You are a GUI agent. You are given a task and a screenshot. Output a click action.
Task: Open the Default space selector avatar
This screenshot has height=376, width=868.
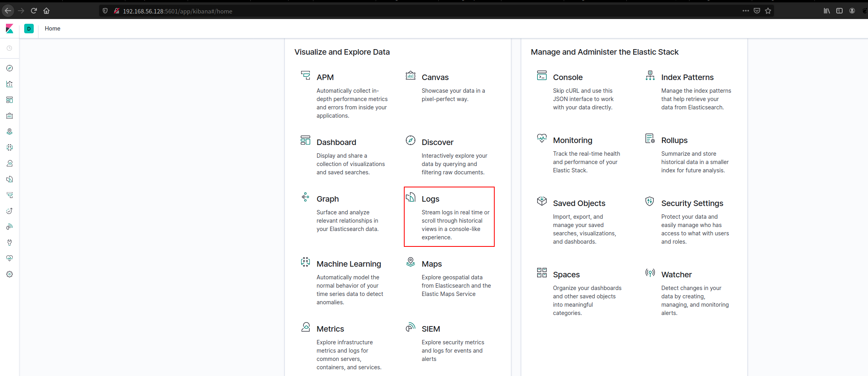[x=29, y=29]
